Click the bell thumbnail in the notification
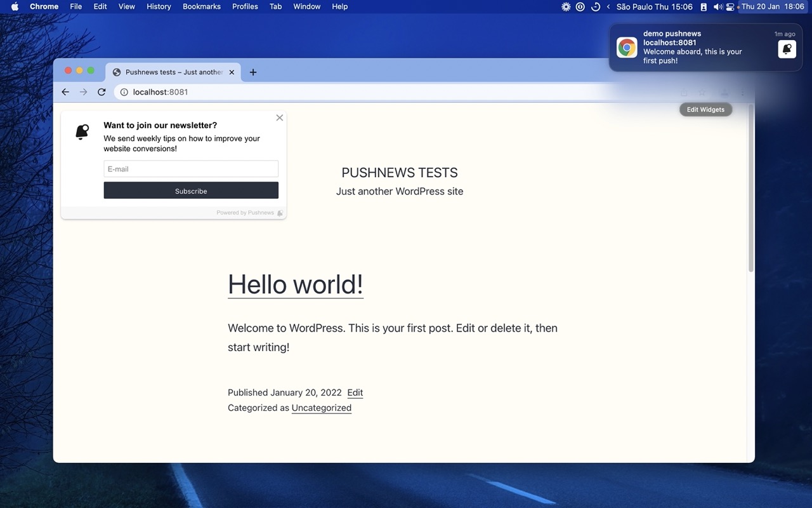The image size is (812, 508). click(x=787, y=49)
